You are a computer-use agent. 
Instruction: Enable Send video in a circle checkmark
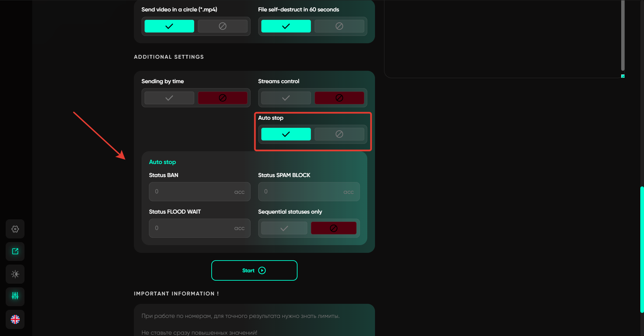pos(169,26)
